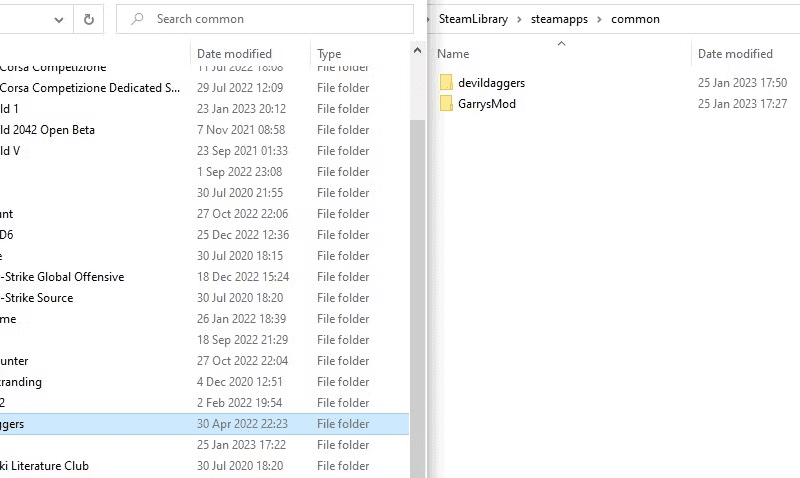Screen dimensions: 800x478
Task: Click the magnifier search icon
Action: tap(137, 19)
